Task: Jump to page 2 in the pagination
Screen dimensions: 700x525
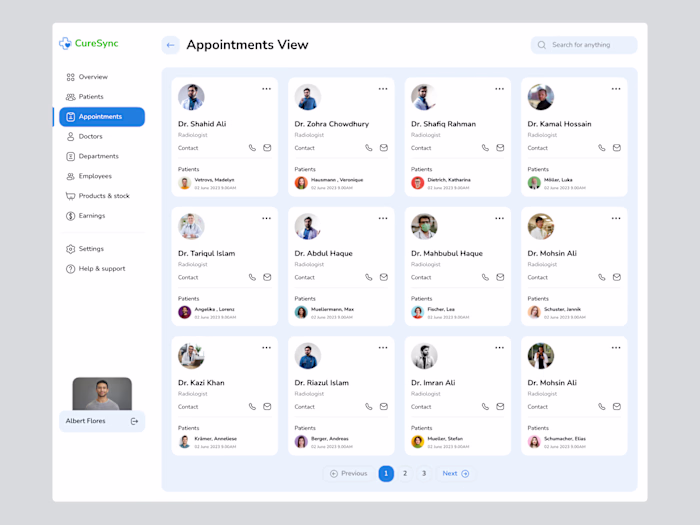Action: pos(405,474)
